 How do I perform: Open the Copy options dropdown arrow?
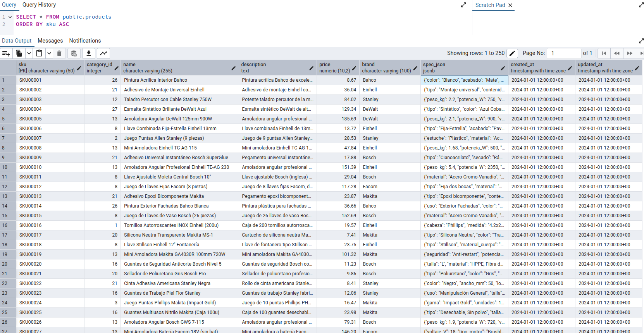point(29,53)
